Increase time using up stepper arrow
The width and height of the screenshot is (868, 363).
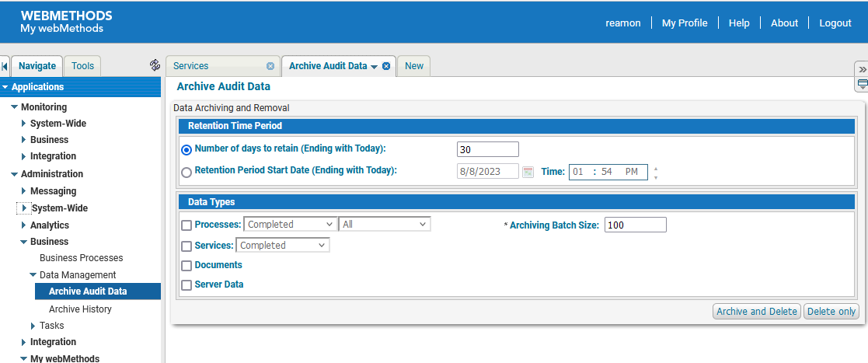[x=656, y=168]
